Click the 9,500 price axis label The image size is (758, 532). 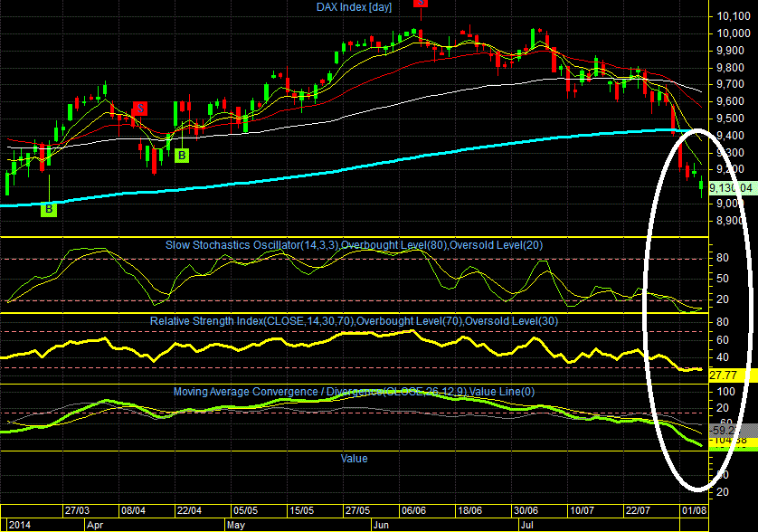click(x=730, y=119)
